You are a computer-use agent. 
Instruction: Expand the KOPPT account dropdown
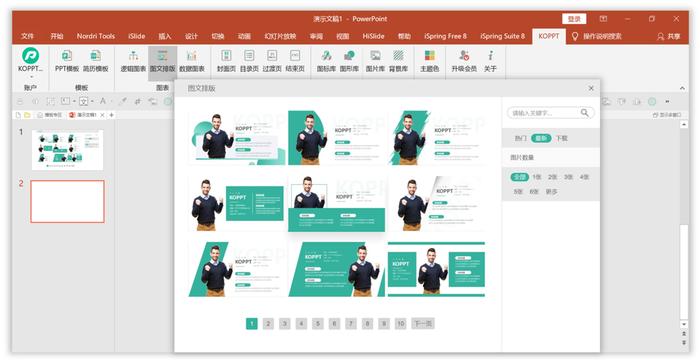coord(30,77)
